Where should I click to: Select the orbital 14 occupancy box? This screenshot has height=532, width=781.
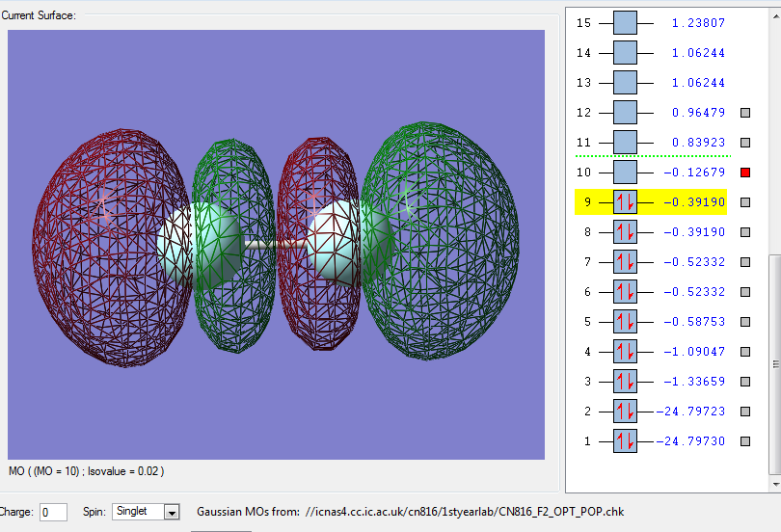[x=625, y=53]
